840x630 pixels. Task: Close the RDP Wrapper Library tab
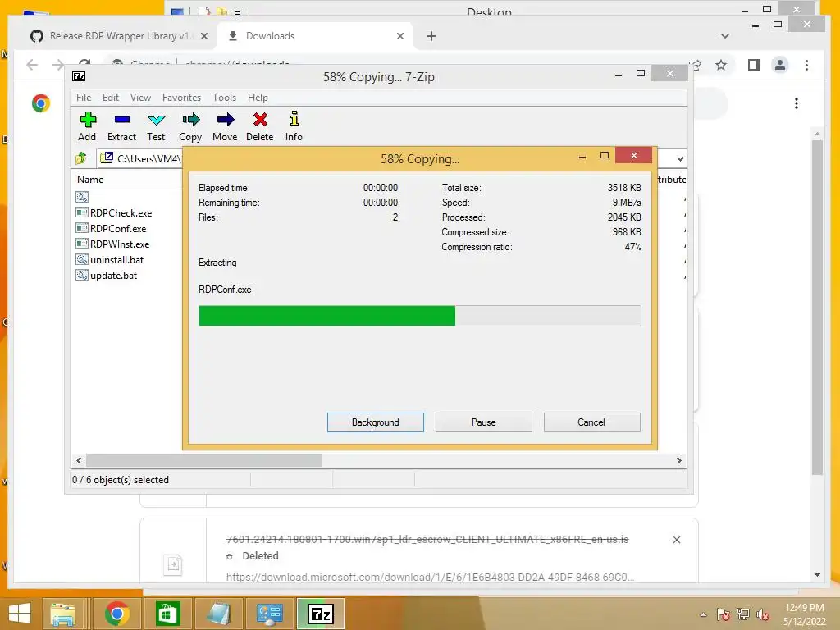click(x=204, y=36)
